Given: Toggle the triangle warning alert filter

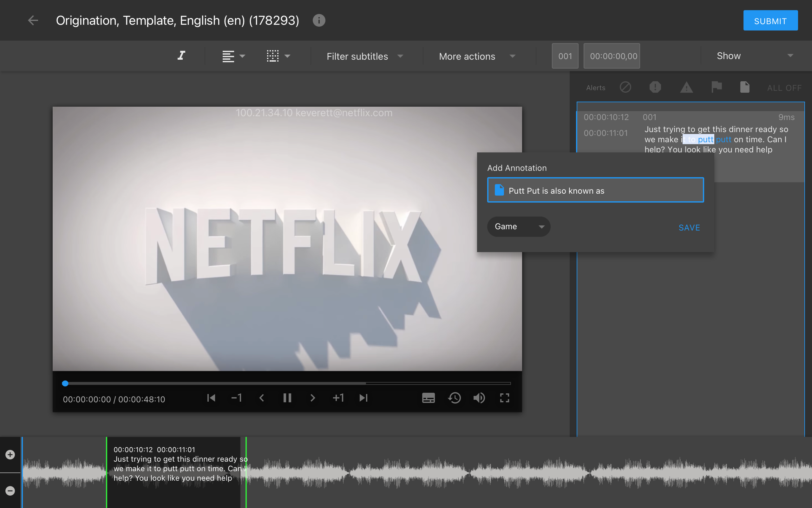Looking at the screenshot, I should (686, 87).
